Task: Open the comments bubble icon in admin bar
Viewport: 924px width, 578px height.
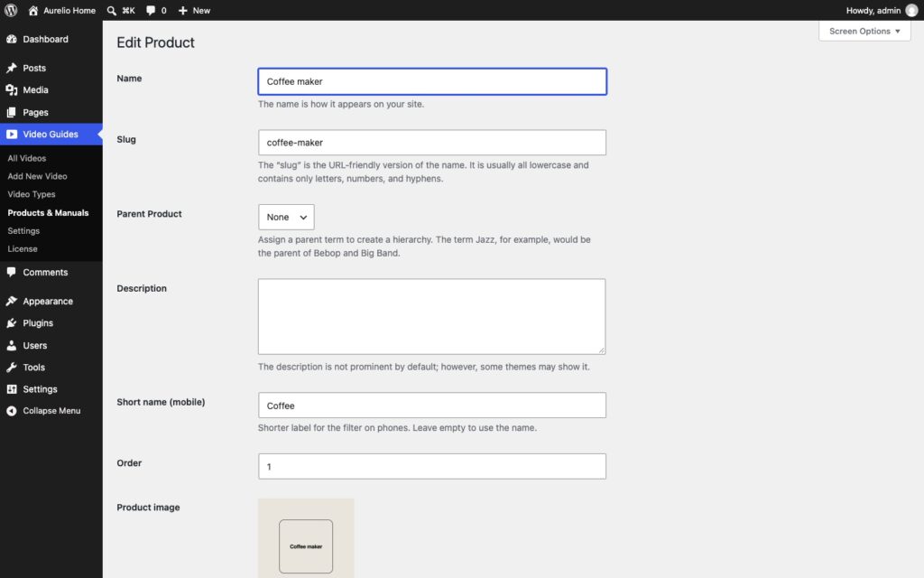Action: click(151, 11)
